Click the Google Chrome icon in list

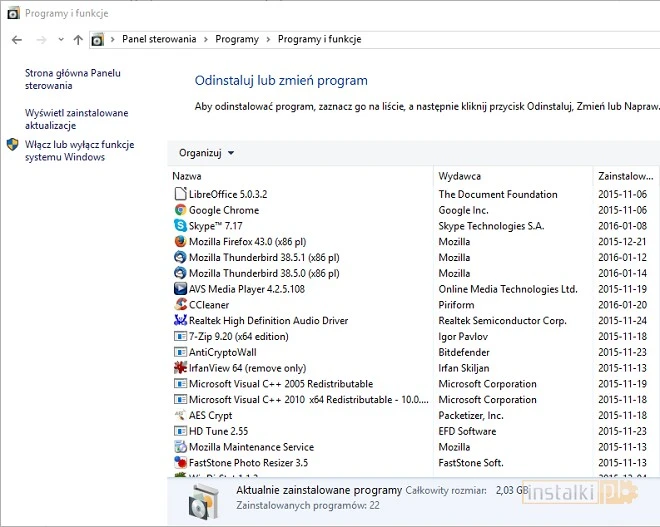[180, 210]
